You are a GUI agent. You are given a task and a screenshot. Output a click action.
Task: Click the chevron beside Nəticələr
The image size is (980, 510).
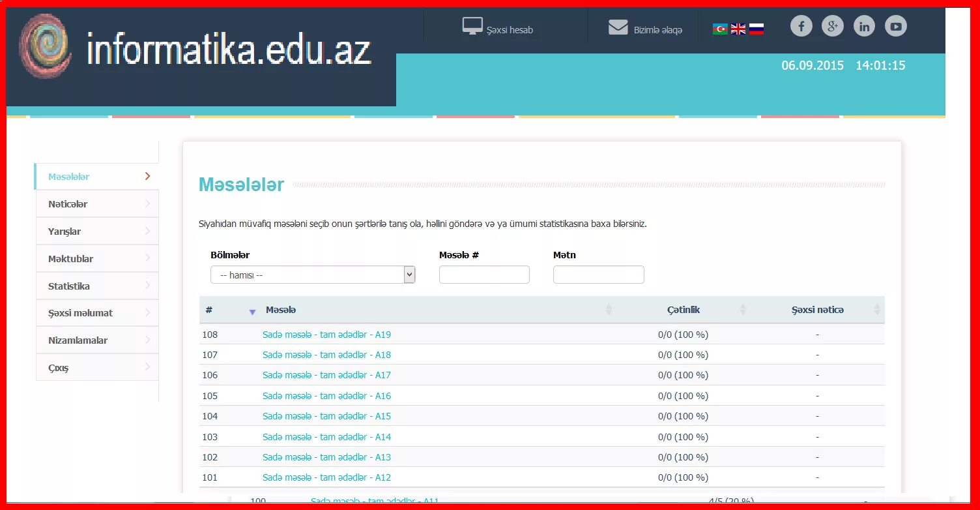147,203
